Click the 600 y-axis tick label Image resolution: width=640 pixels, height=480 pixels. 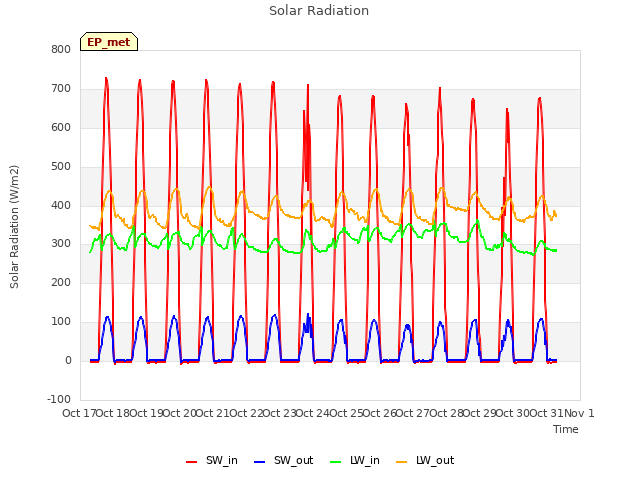point(61,127)
